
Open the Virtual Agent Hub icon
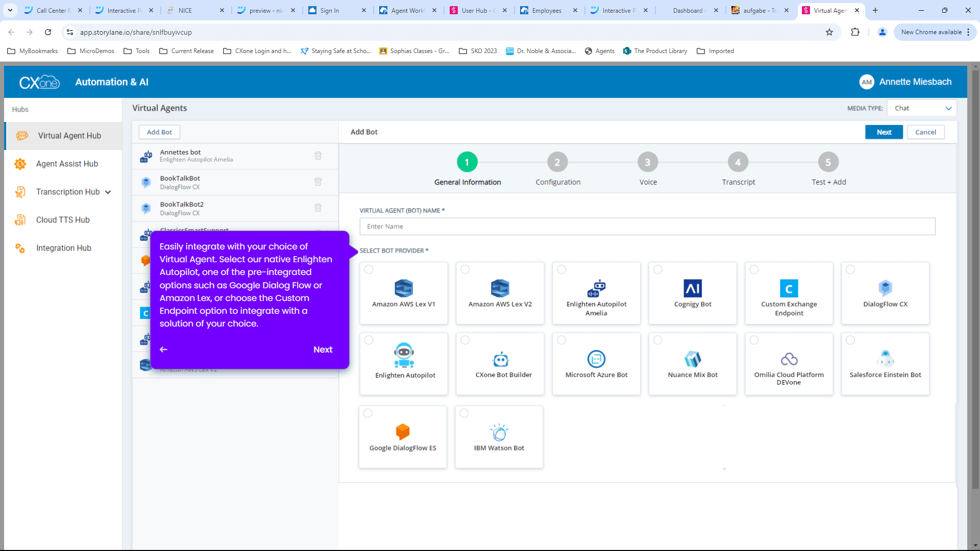(x=22, y=136)
